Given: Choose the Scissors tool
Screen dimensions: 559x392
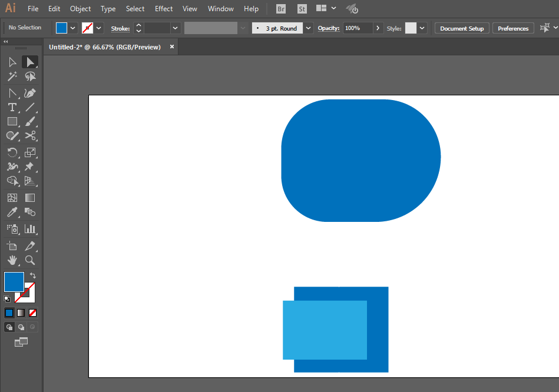Looking at the screenshot, I should 30,136.
